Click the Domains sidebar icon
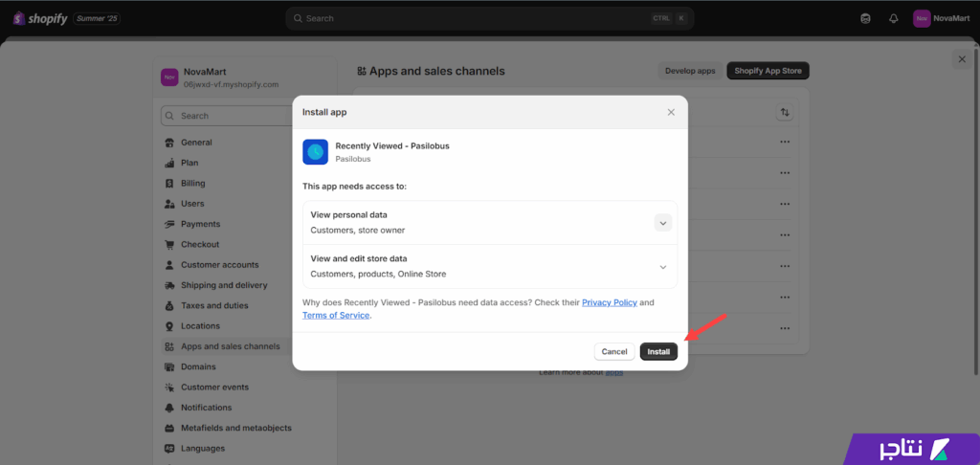The height and width of the screenshot is (465, 980). pyautogui.click(x=168, y=366)
